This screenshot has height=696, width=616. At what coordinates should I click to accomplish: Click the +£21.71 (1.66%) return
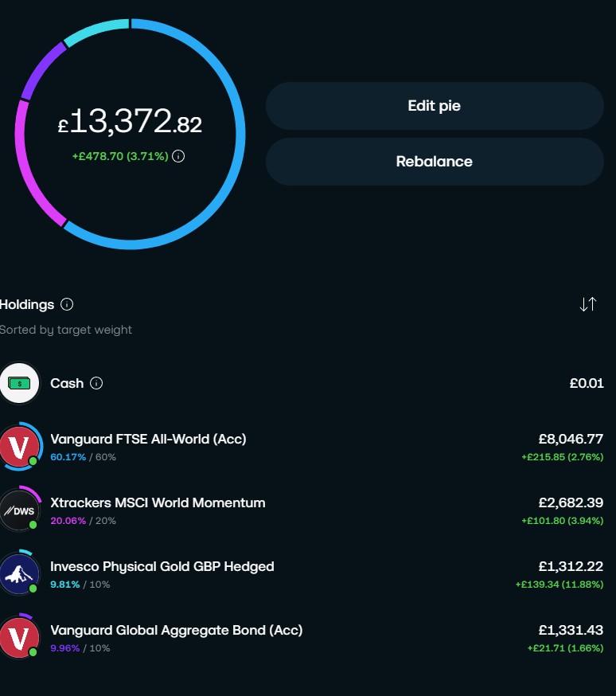pos(565,648)
